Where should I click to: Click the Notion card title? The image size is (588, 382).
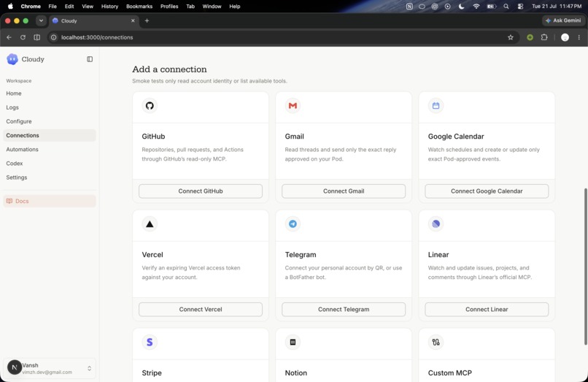point(296,373)
